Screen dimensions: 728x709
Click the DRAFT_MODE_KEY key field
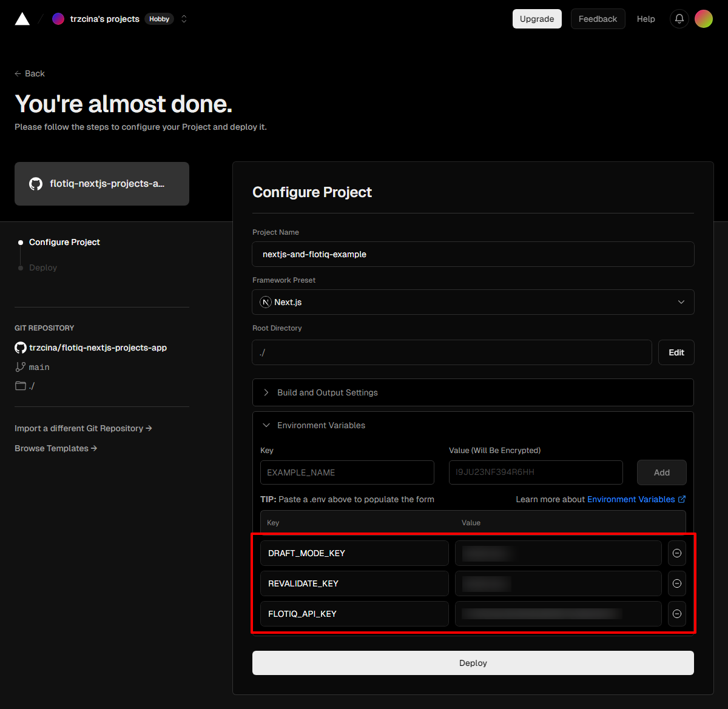(354, 553)
